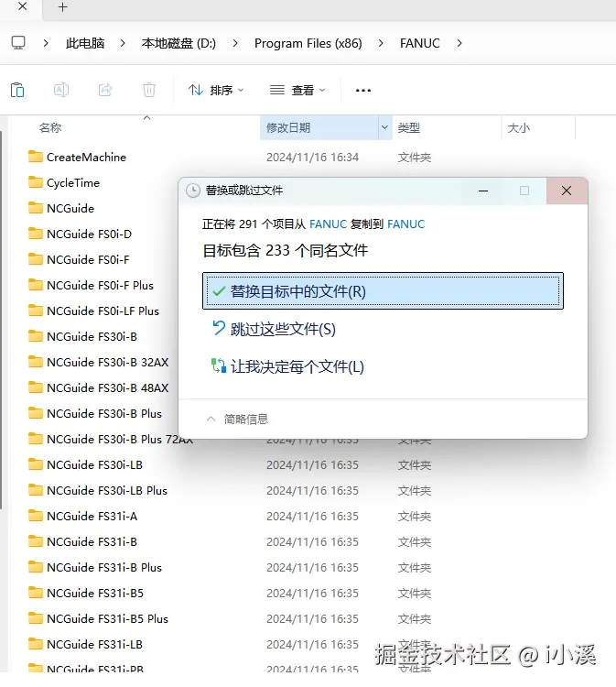Open the 查看 view dropdown

pos(297,91)
